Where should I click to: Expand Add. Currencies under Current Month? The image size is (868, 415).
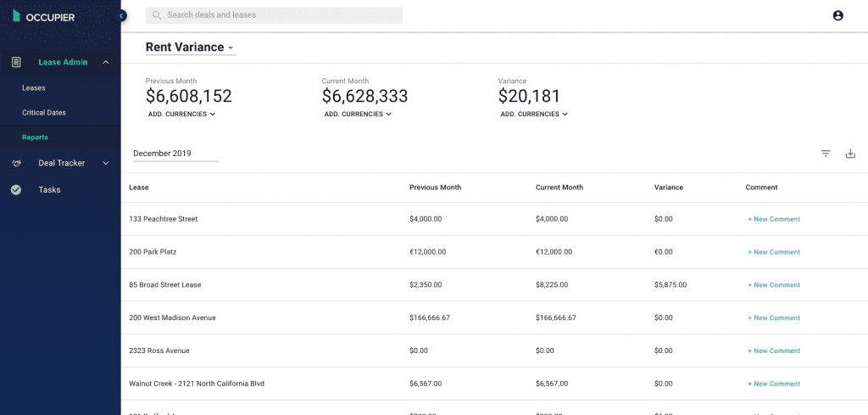[358, 114]
